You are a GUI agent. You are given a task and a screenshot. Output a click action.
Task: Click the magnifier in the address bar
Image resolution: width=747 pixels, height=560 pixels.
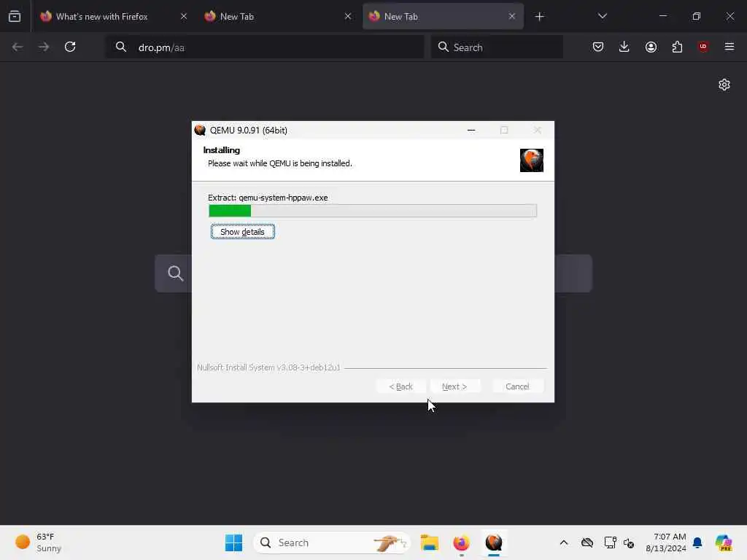pyautogui.click(x=121, y=47)
